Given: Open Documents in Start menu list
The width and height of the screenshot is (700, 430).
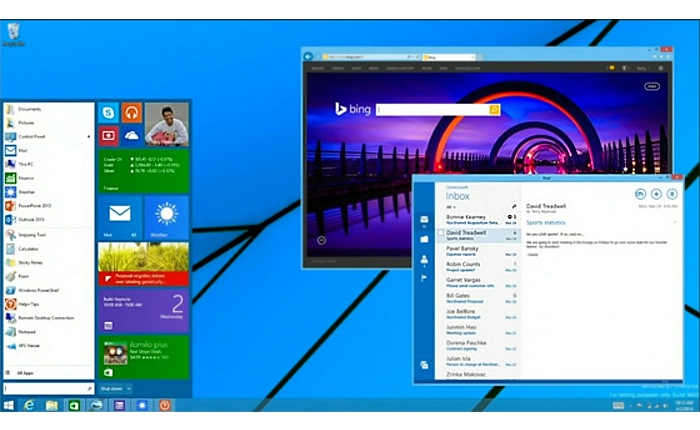Looking at the screenshot, I should (30, 109).
